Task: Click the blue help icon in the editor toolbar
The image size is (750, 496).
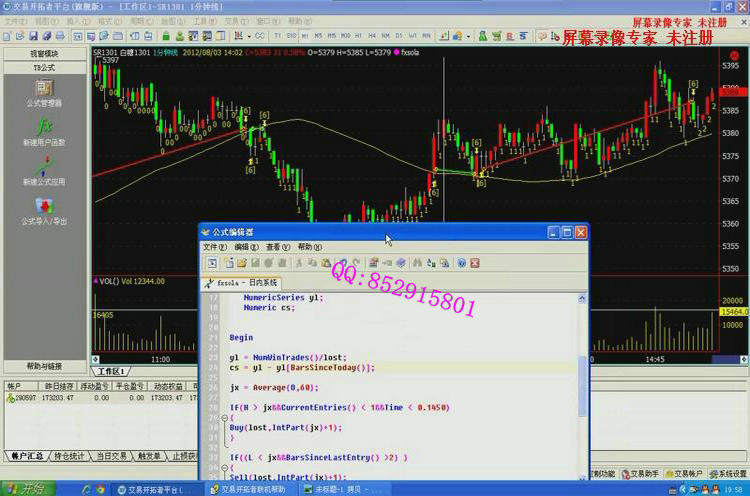Action: 461,263
